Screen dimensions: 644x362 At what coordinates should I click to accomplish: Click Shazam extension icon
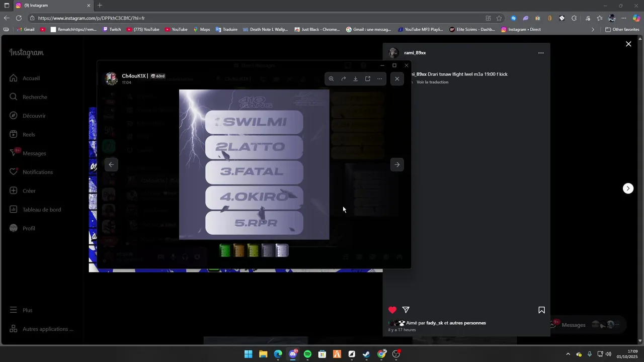513,18
